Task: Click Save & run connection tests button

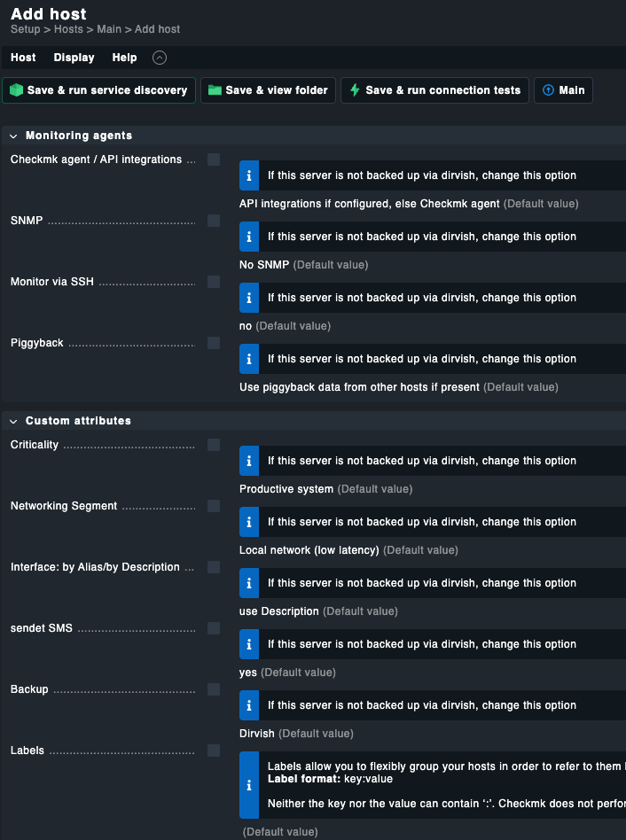Action: 434,90
